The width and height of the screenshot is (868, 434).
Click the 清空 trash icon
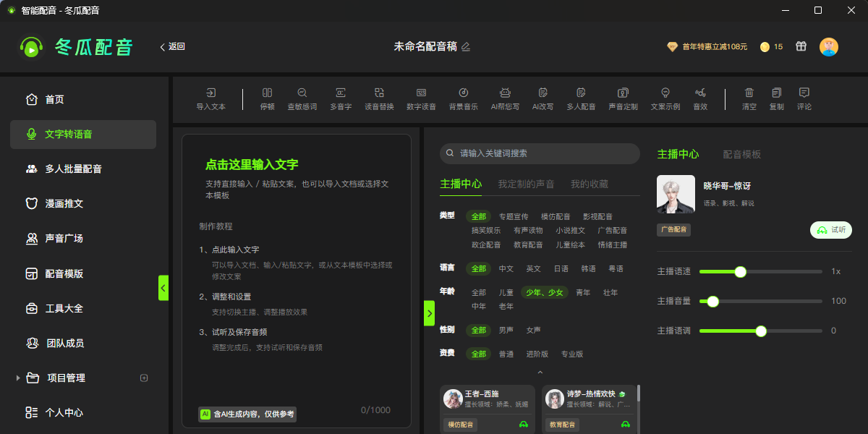pyautogui.click(x=749, y=93)
